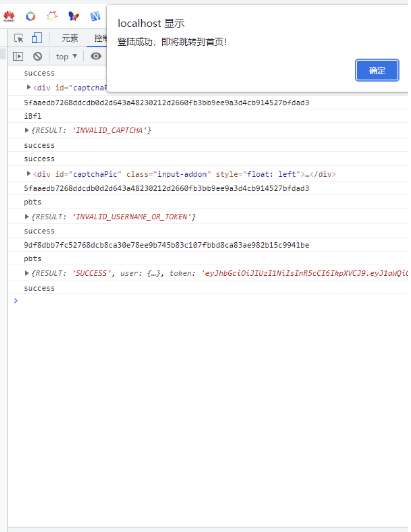
Task: Click the console input prompt arrow
Action: pos(15,300)
